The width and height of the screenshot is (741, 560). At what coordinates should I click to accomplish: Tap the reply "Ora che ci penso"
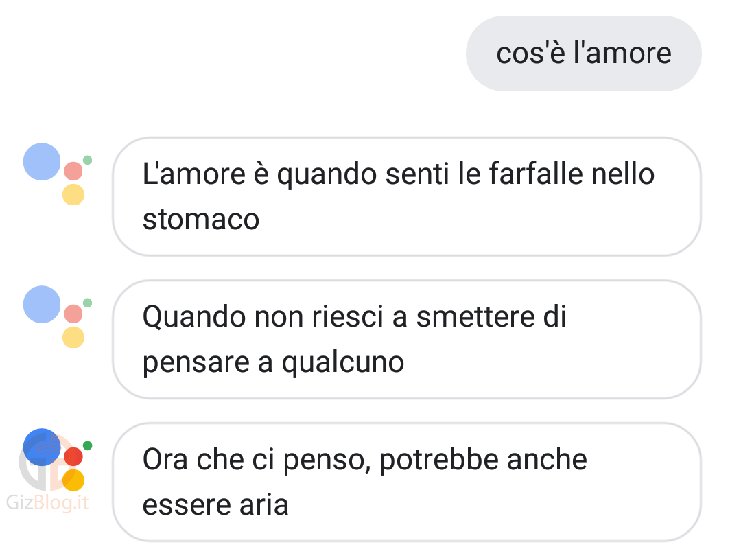(407, 482)
